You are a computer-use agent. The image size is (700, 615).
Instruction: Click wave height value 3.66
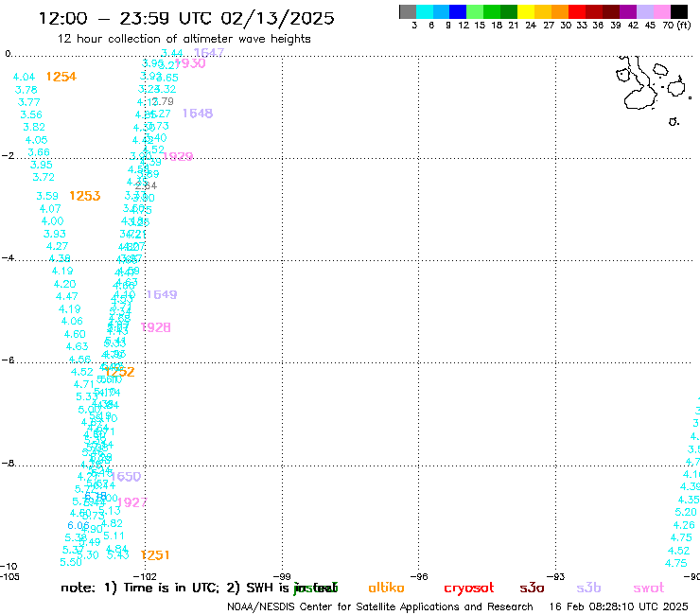coord(39,152)
